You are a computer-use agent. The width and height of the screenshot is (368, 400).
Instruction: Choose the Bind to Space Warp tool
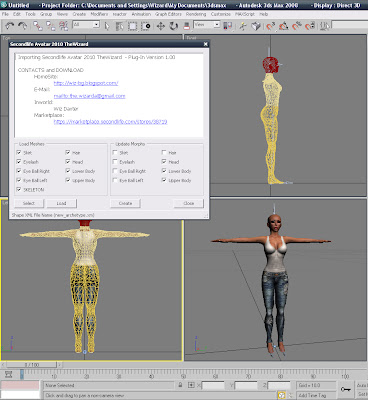point(63,26)
